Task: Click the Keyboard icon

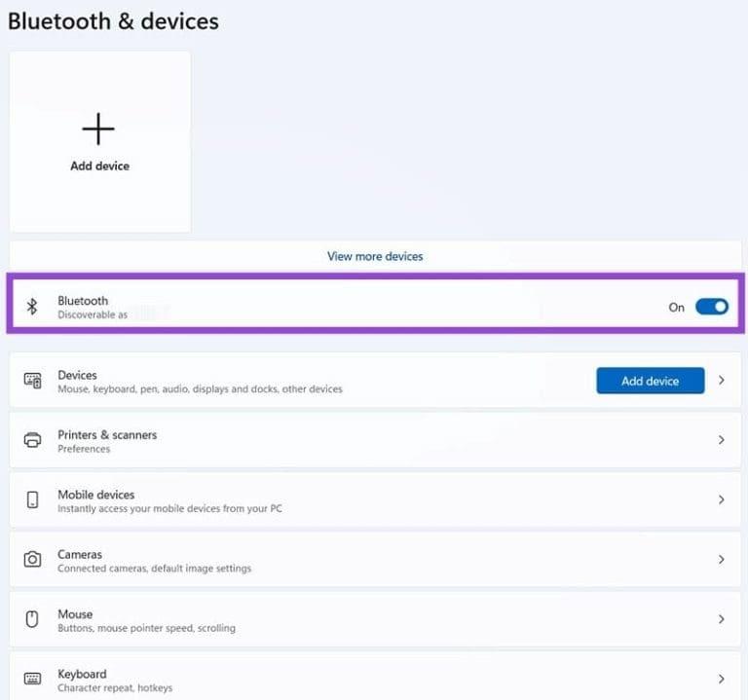Action: pyautogui.click(x=32, y=679)
